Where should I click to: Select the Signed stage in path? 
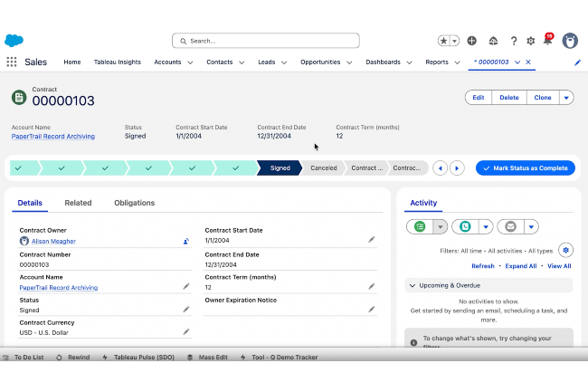pyautogui.click(x=280, y=168)
